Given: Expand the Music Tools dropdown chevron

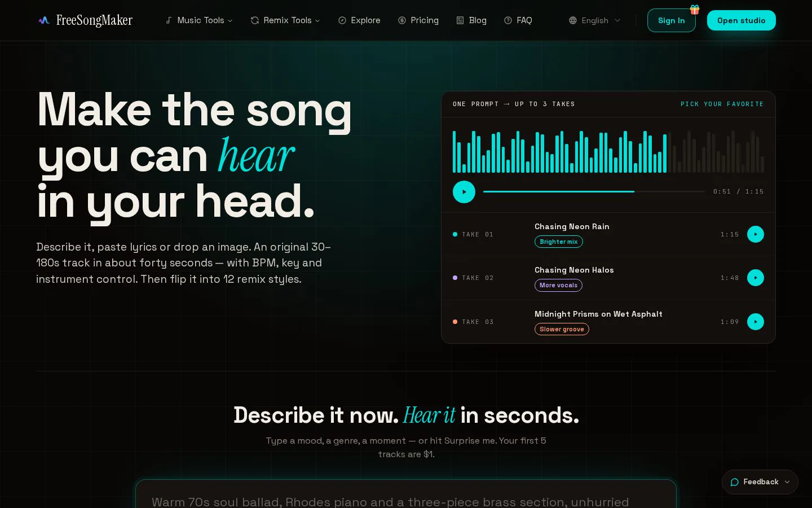Looking at the screenshot, I should pyautogui.click(x=230, y=21).
